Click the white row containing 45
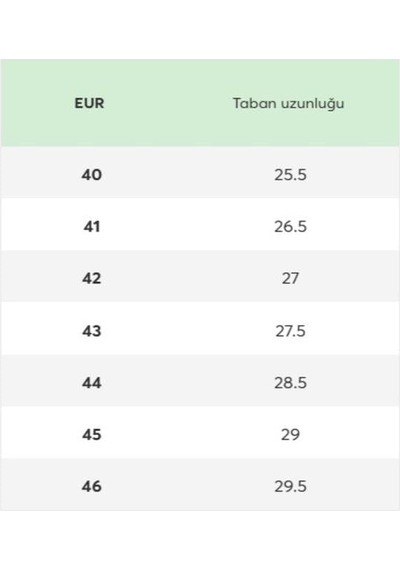The height and width of the screenshot is (570, 400). [x=200, y=433]
